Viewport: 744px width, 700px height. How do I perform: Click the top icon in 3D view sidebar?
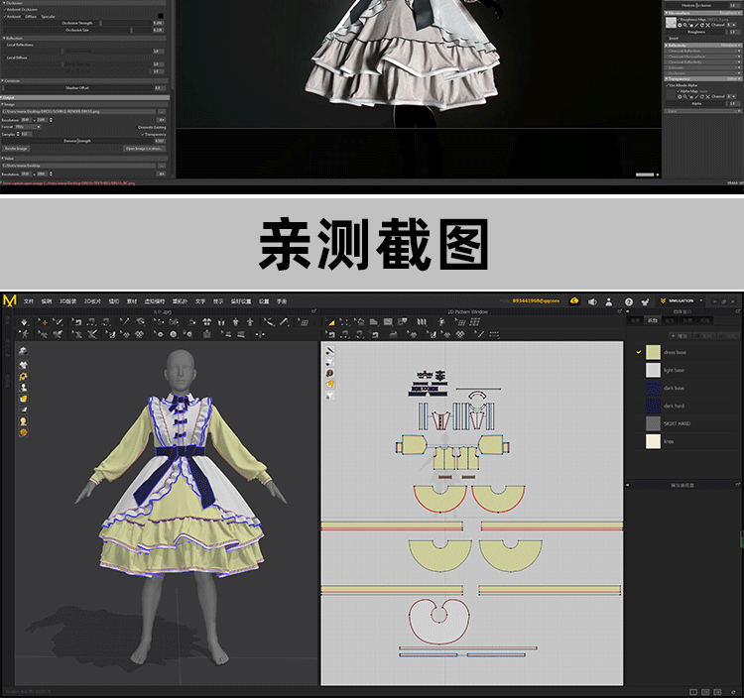pyautogui.click(x=23, y=350)
